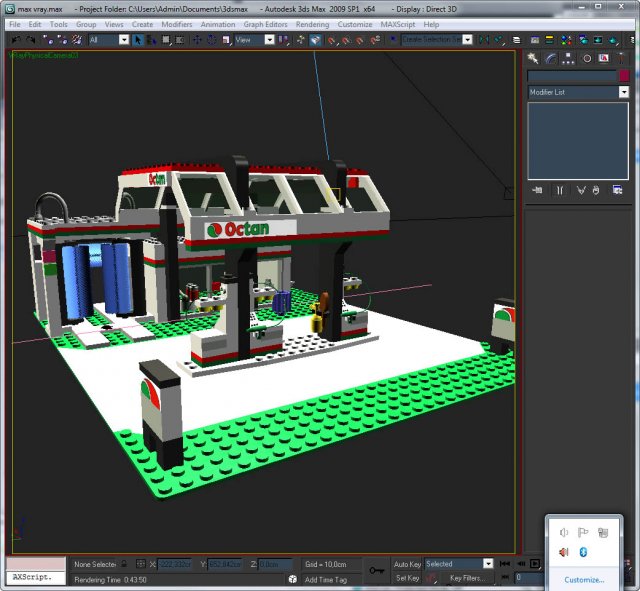Click Make Unique icon below stack
This screenshot has height=591, width=640.
pyautogui.click(x=581, y=190)
